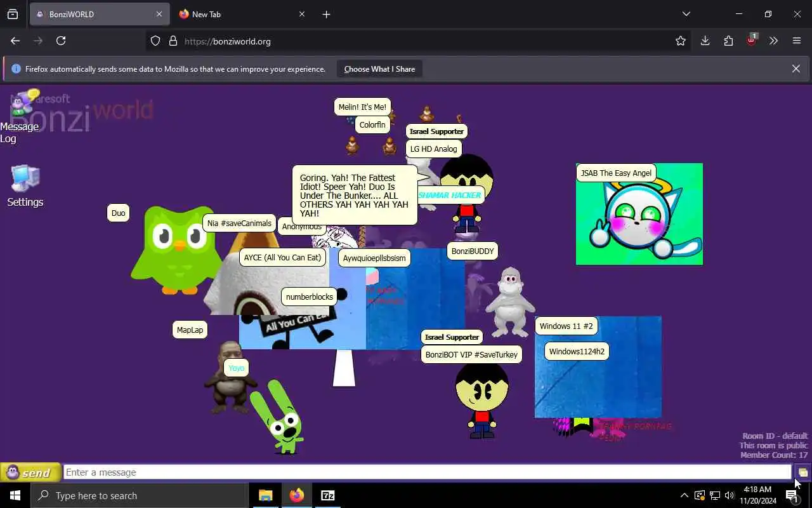This screenshot has height=508, width=812.
Task: Click the yellow icon right of message field
Action: tap(802, 472)
